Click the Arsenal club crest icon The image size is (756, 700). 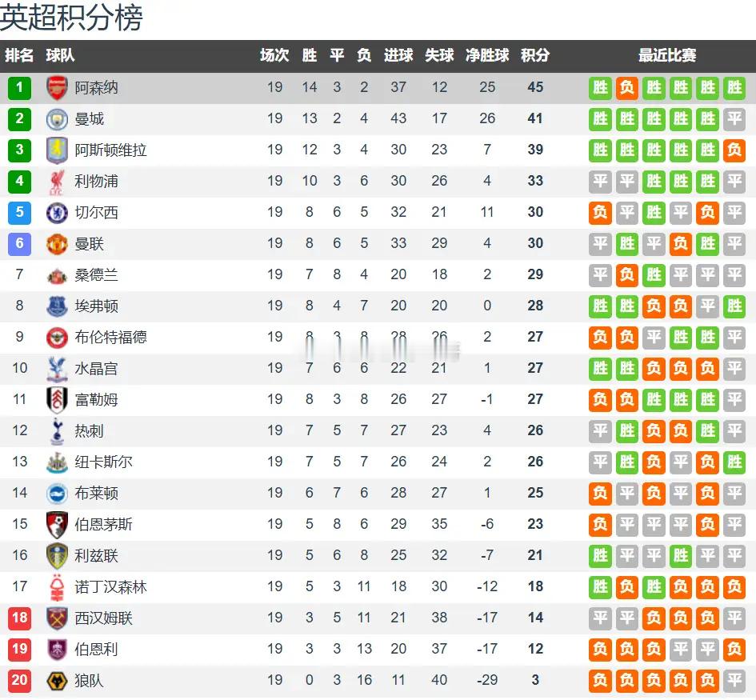pyautogui.click(x=57, y=88)
